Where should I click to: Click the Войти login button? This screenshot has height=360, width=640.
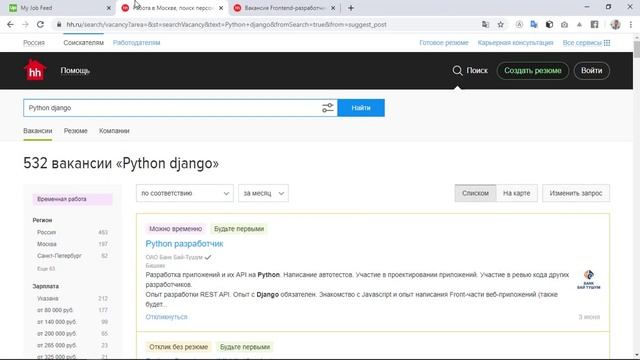click(x=591, y=71)
